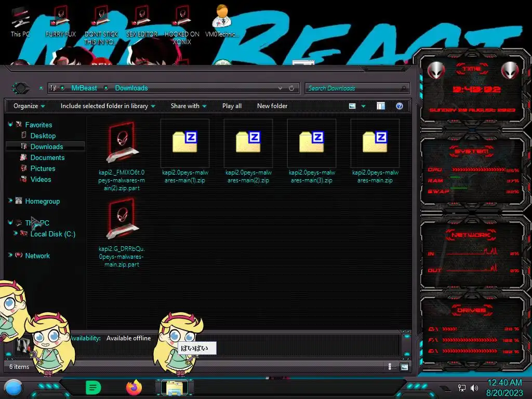Click the explorer back navigation button
The image size is (532, 399).
(21, 88)
